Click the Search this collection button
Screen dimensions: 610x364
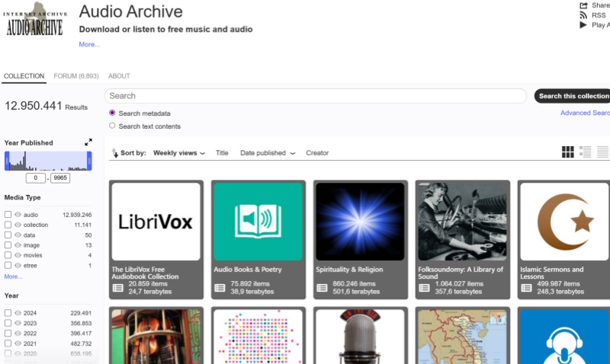click(x=573, y=96)
